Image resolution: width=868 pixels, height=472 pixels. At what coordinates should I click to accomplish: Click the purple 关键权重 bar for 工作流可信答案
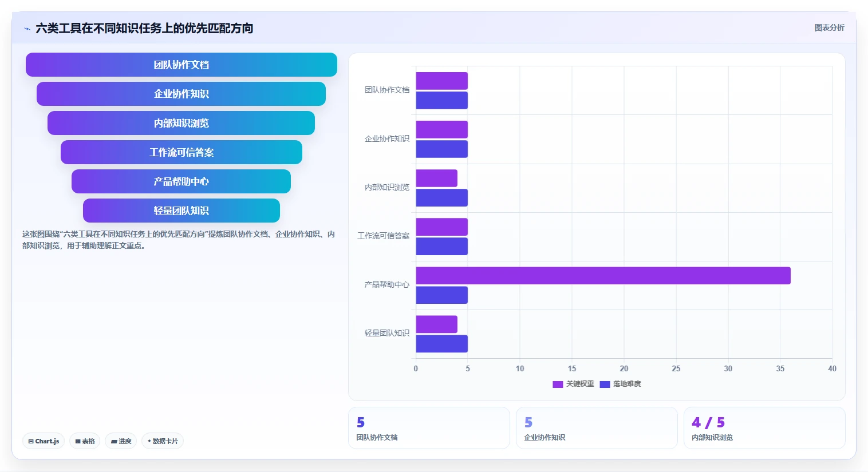click(x=441, y=227)
